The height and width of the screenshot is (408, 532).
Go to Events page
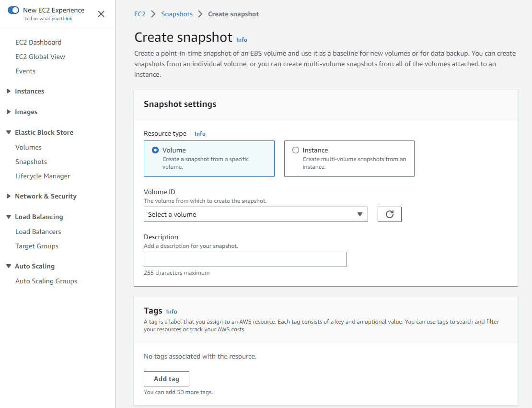coord(25,71)
